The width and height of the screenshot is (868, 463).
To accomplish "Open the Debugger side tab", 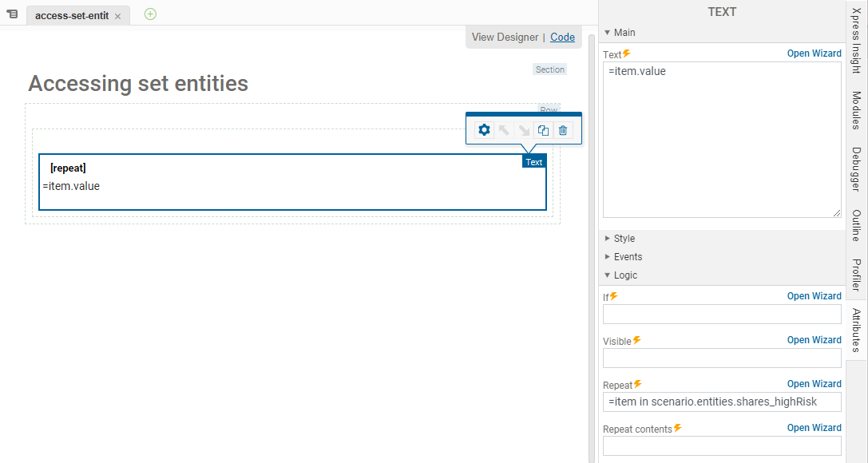I will click(856, 169).
